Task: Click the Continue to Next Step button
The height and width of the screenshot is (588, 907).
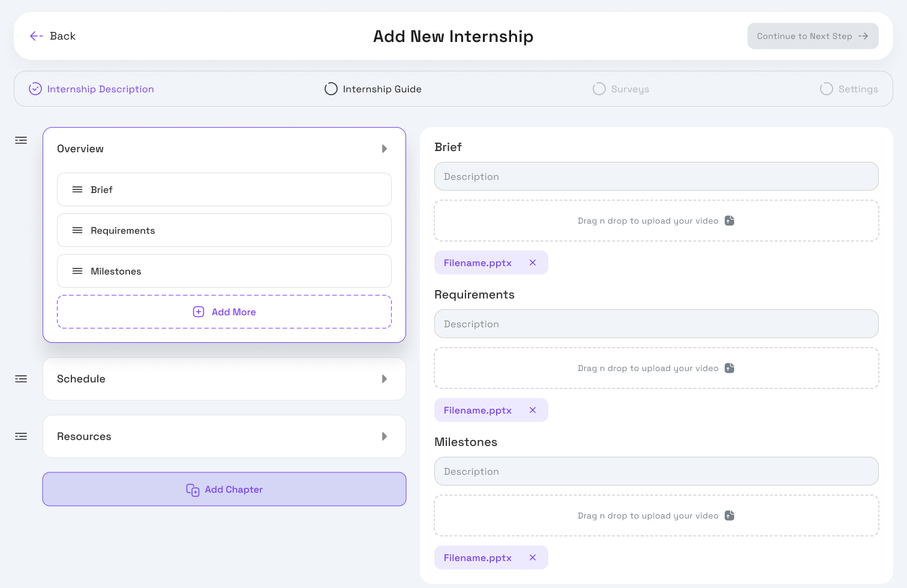Action: [813, 36]
